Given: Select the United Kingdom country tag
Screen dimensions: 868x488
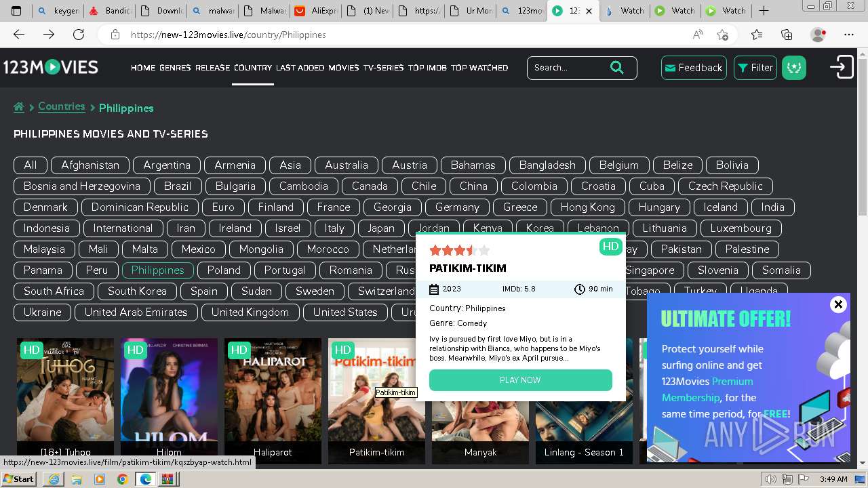Looking at the screenshot, I should [x=250, y=312].
